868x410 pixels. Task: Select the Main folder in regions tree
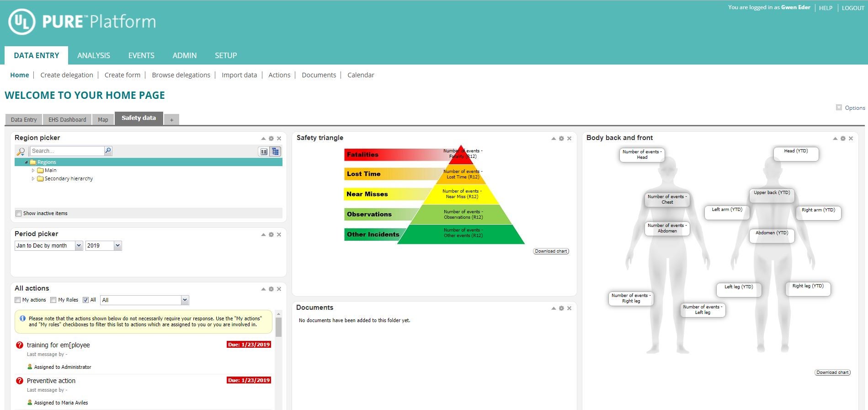(47, 170)
